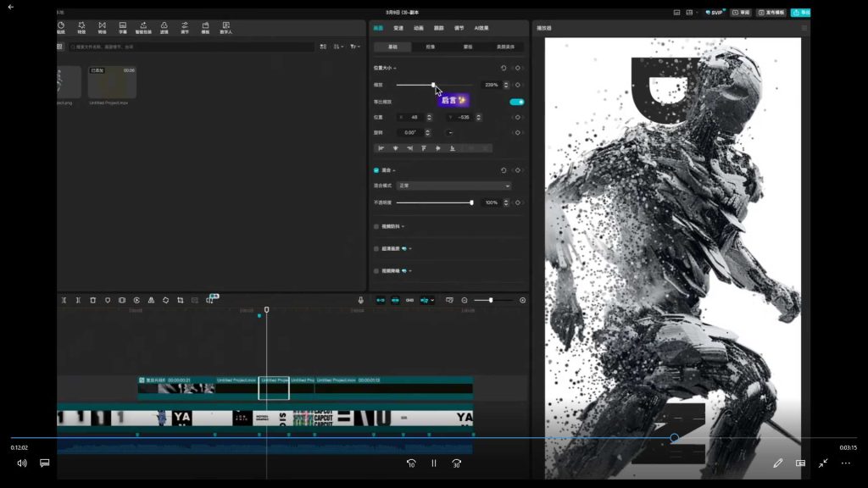Open the filters (滤镜) icon in top toolbar

coord(164,28)
